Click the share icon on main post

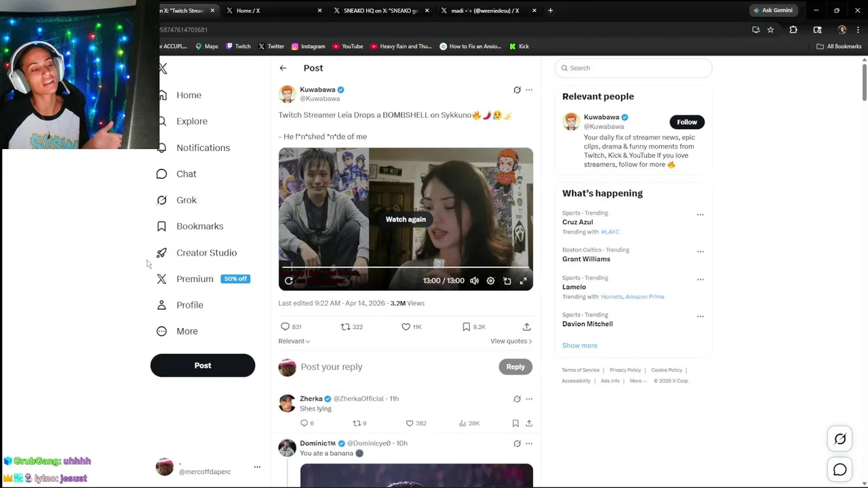[526, 327]
